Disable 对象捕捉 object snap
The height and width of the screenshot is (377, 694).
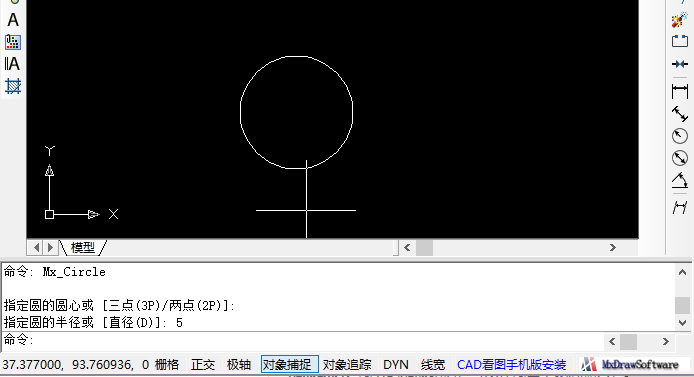(289, 365)
